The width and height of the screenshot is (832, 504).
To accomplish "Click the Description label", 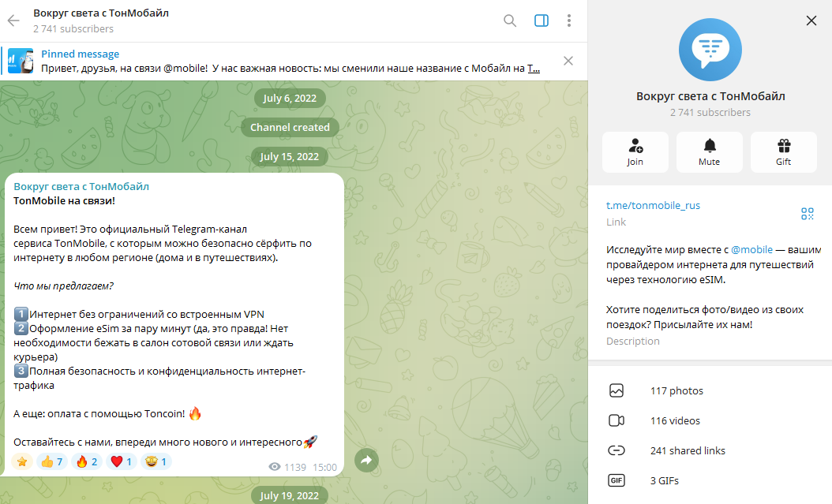I will pyautogui.click(x=633, y=342).
